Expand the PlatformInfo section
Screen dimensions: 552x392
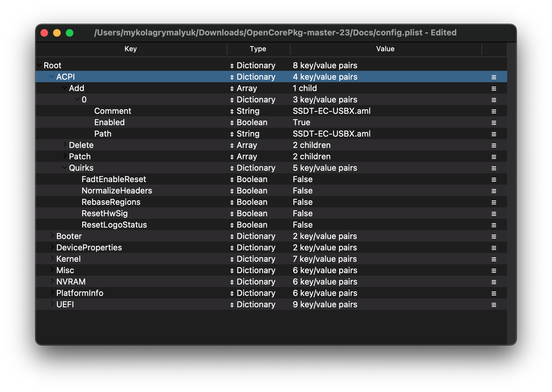52,293
